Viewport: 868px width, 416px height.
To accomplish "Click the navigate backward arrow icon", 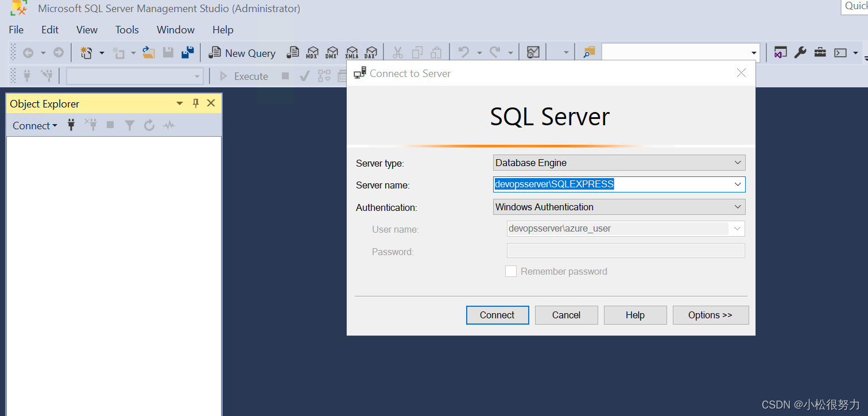I will (28, 53).
